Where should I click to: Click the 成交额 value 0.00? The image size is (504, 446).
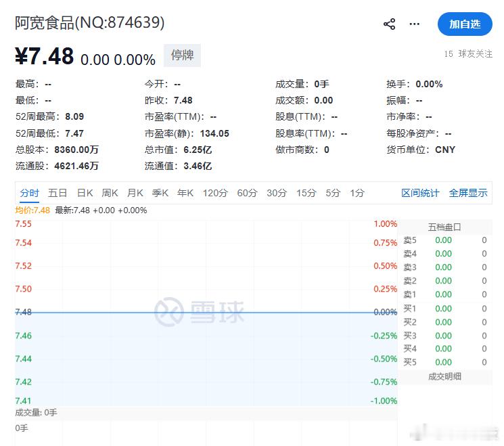[x=323, y=100]
